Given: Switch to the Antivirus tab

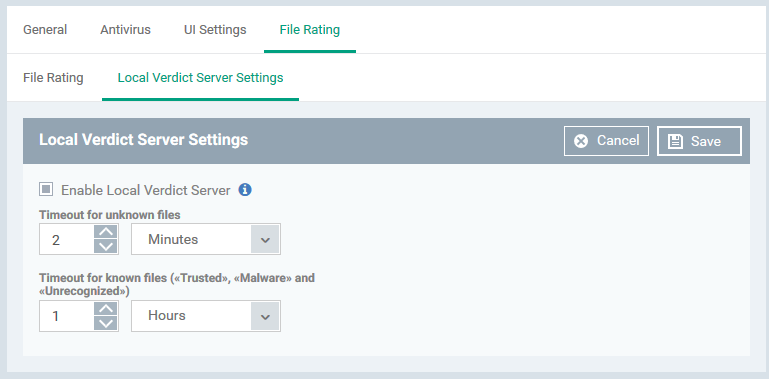Looking at the screenshot, I should 126,29.
